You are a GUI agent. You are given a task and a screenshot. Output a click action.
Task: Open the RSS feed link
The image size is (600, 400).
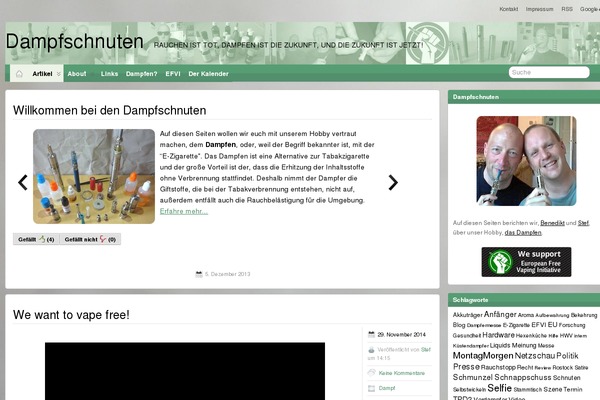tap(567, 9)
